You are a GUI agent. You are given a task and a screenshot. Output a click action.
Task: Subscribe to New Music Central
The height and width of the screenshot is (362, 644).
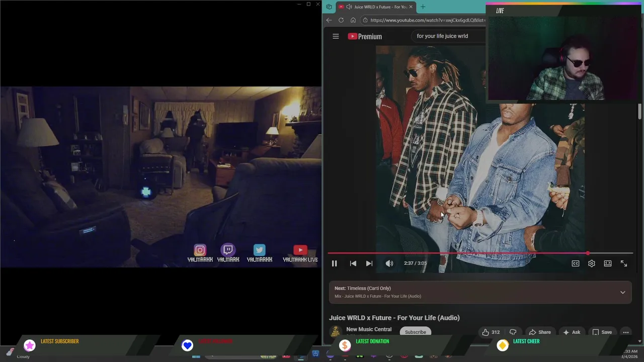(416, 332)
